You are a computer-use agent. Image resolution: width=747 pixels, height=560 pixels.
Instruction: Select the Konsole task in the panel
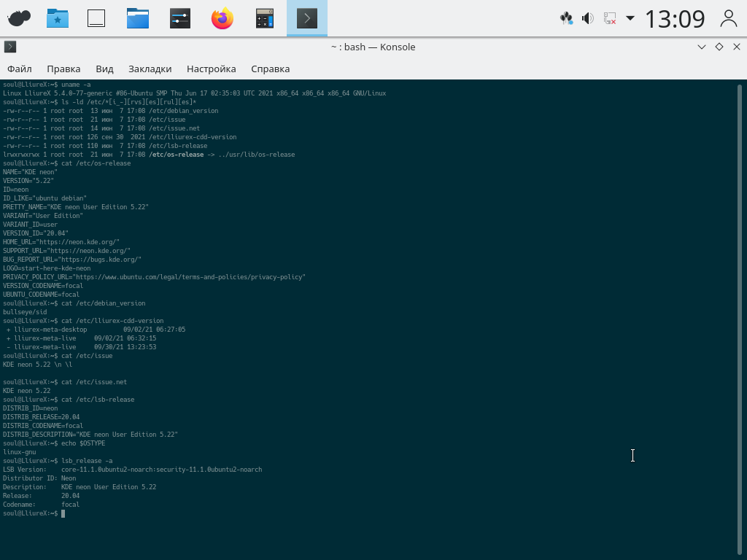pos(307,18)
